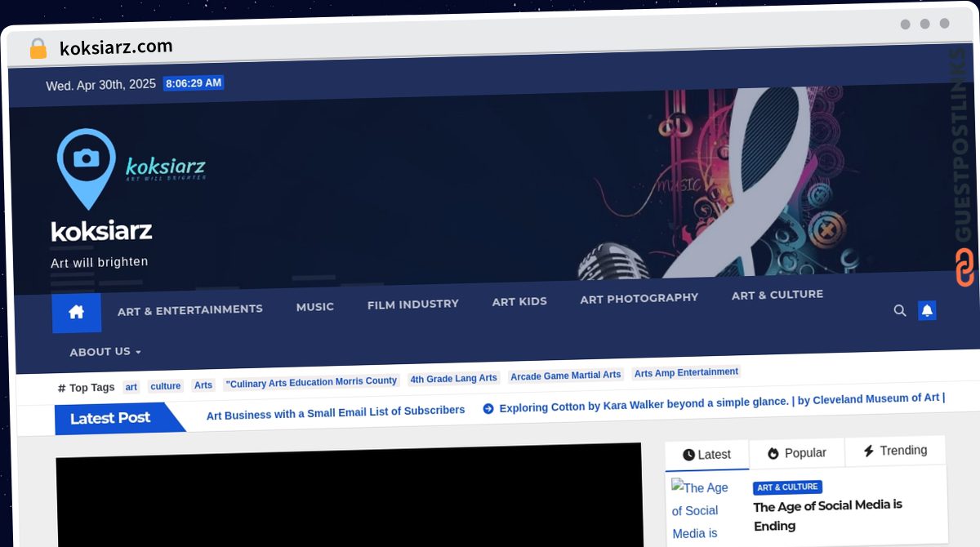Click the Art & Culture category badge
This screenshot has height=547, width=980.
[x=787, y=487]
